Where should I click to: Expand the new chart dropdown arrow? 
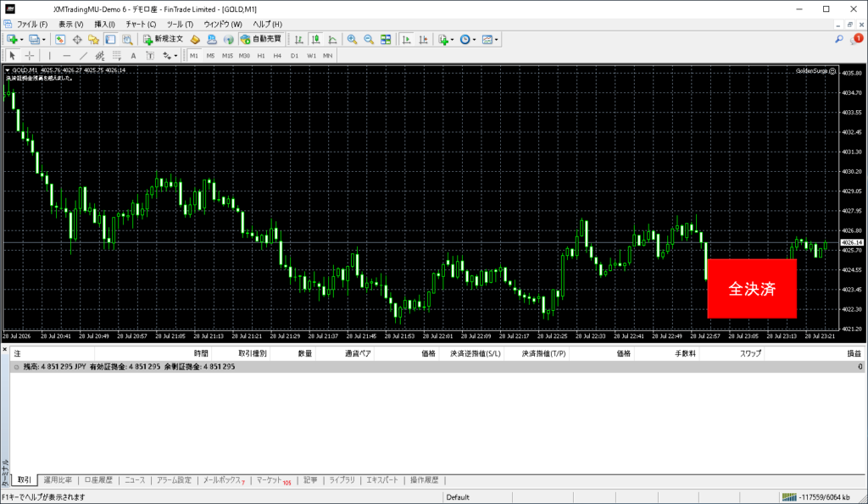[x=21, y=40]
